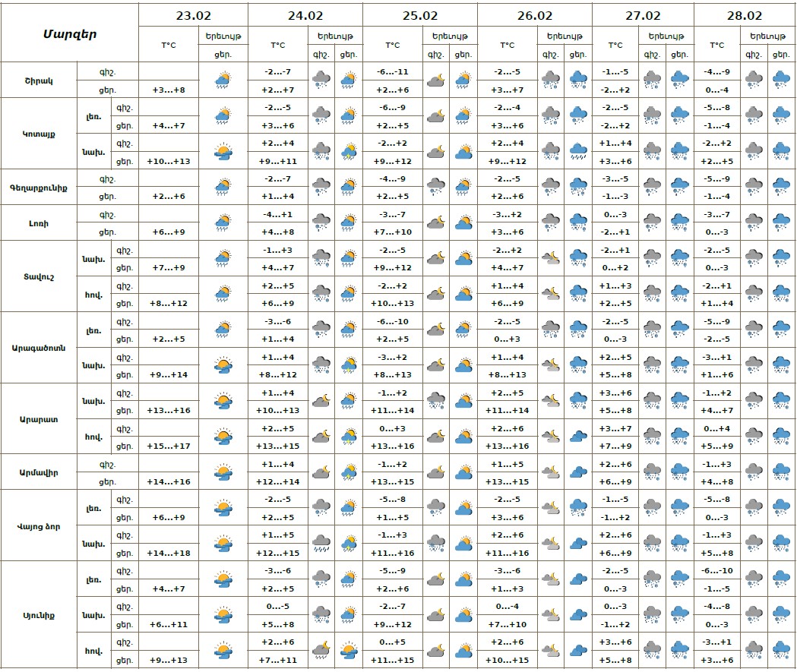Viewport: 797px width, 672px height.
Task: Select the 23.02 date column header
Action: click(193, 15)
